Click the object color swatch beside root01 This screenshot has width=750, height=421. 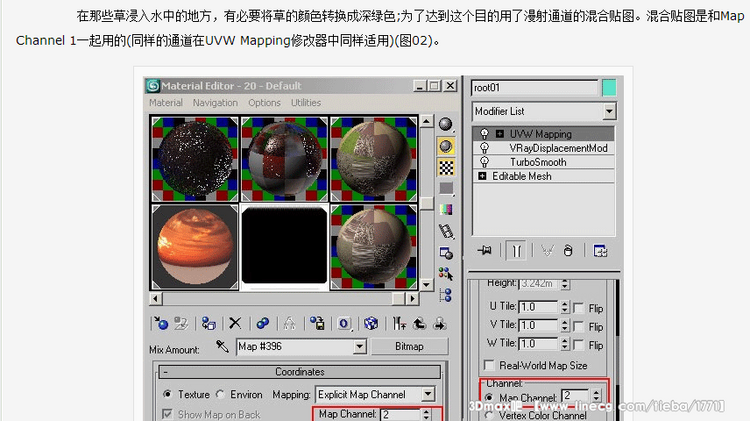point(609,88)
